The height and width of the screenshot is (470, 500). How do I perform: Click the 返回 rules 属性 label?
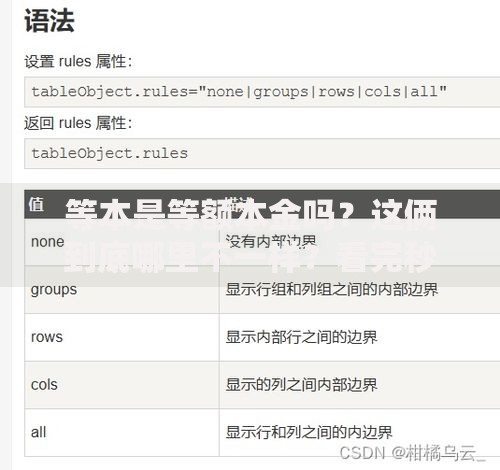tap(78, 123)
